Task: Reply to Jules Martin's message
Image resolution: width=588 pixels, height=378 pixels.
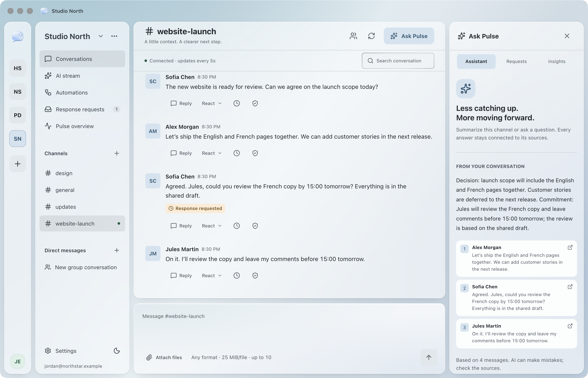Action: 181,275
